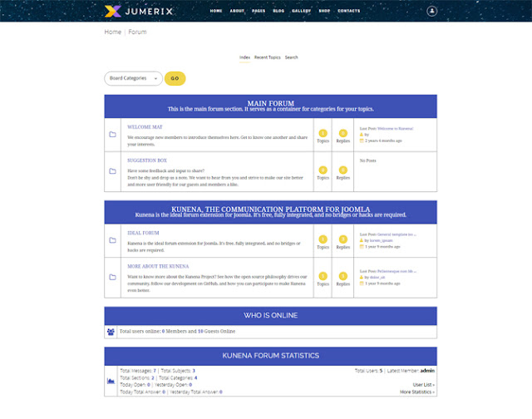The width and height of the screenshot is (532, 419).
Task: Click Topics badge for More About the Kunena
Action: click(323, 276)
